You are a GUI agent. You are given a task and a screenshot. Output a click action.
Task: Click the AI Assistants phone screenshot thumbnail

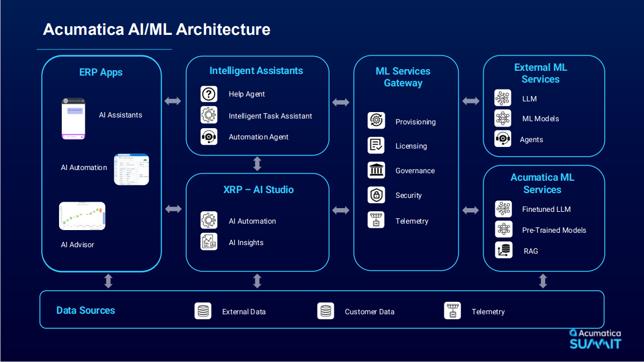point(74,119)
